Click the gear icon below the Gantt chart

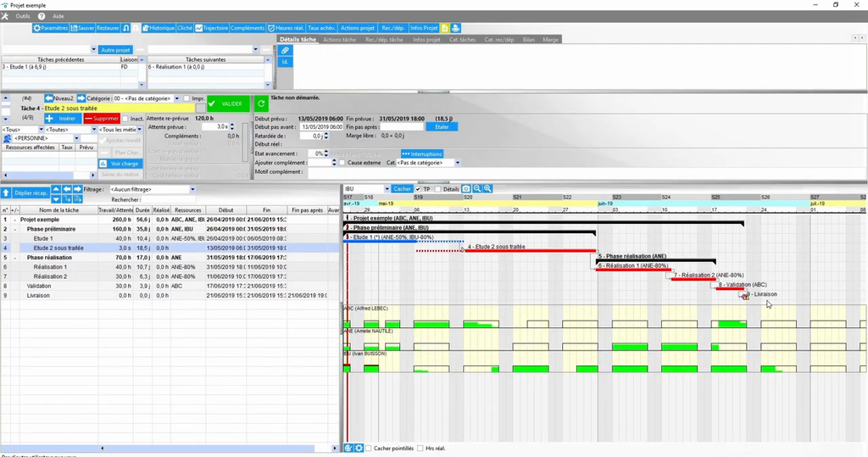(x=359, y=449)
